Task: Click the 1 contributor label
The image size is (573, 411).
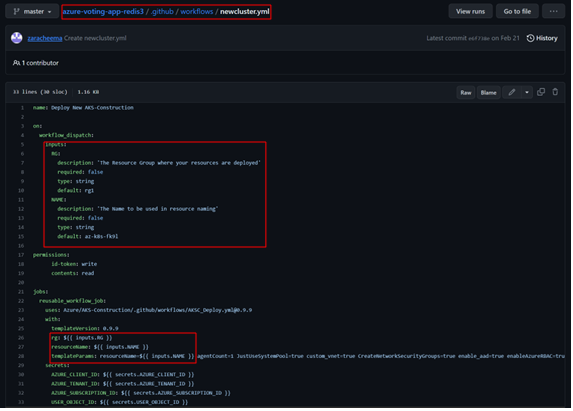Action: point(36,63)
